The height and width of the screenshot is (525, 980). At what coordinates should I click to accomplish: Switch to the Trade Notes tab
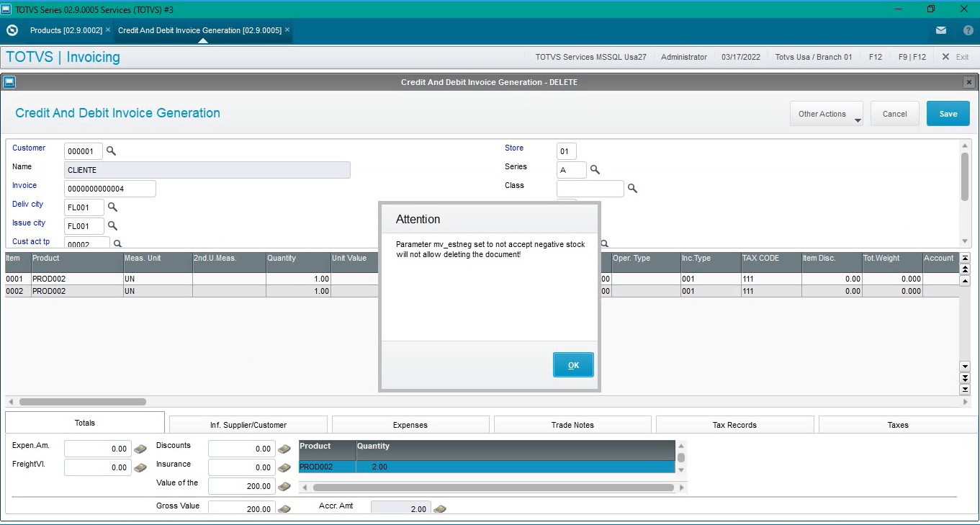pos(572,425)
